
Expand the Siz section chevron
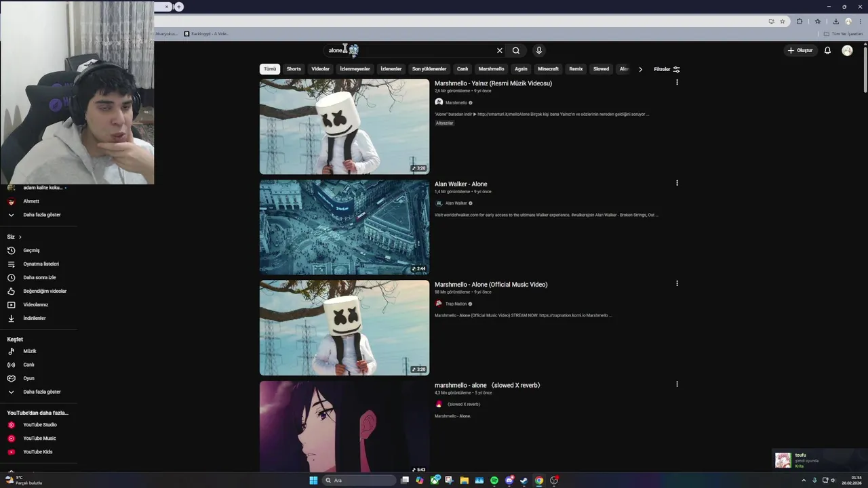coord(20,237)
